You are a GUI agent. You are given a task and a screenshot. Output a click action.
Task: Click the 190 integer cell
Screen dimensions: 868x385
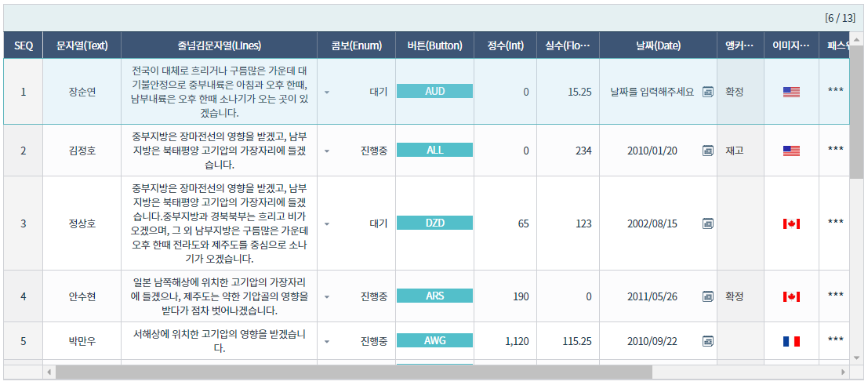[506, 296]
